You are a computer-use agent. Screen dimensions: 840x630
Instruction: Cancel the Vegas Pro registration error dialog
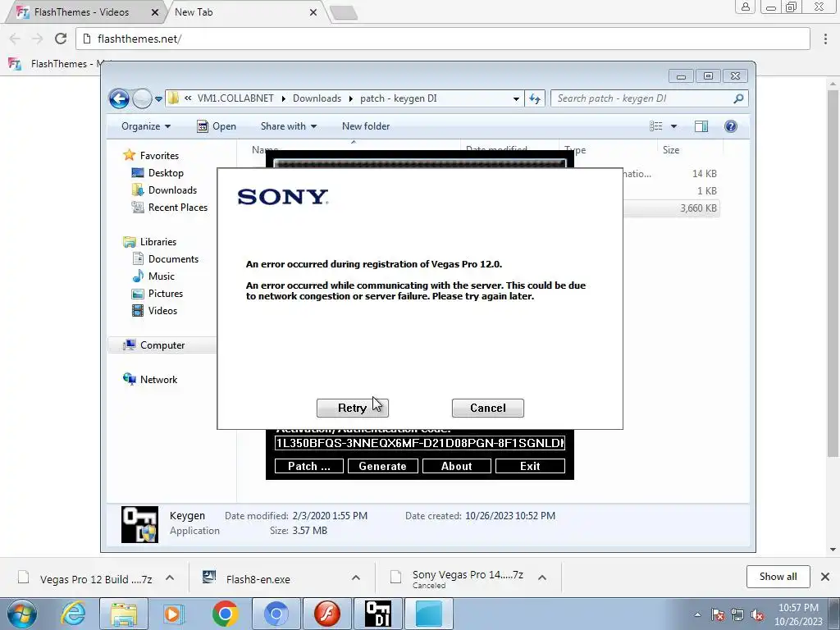pos(487,409)
